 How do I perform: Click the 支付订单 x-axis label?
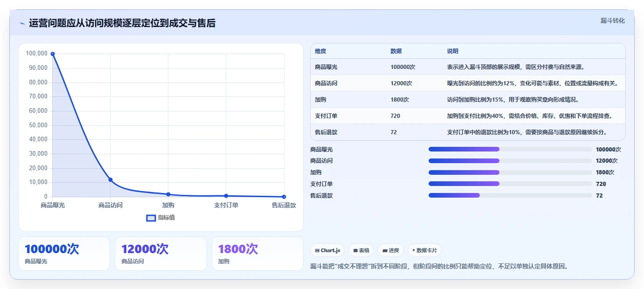coord(226,205)
